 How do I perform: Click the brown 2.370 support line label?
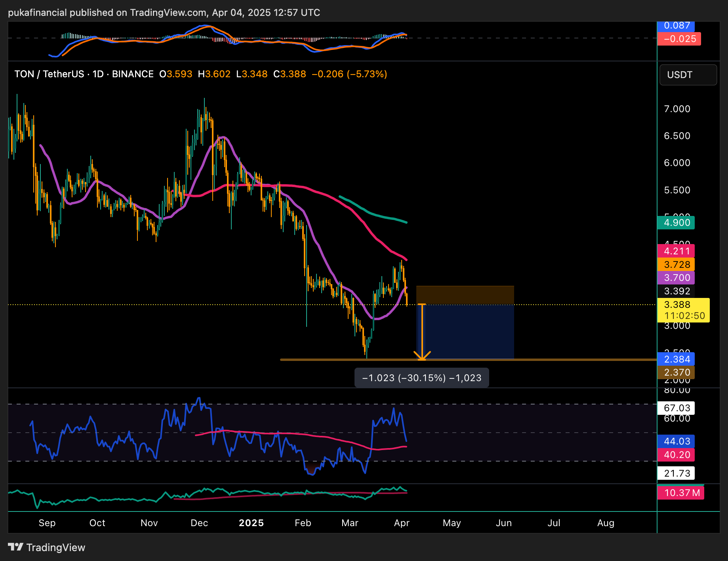coord(677,372)
